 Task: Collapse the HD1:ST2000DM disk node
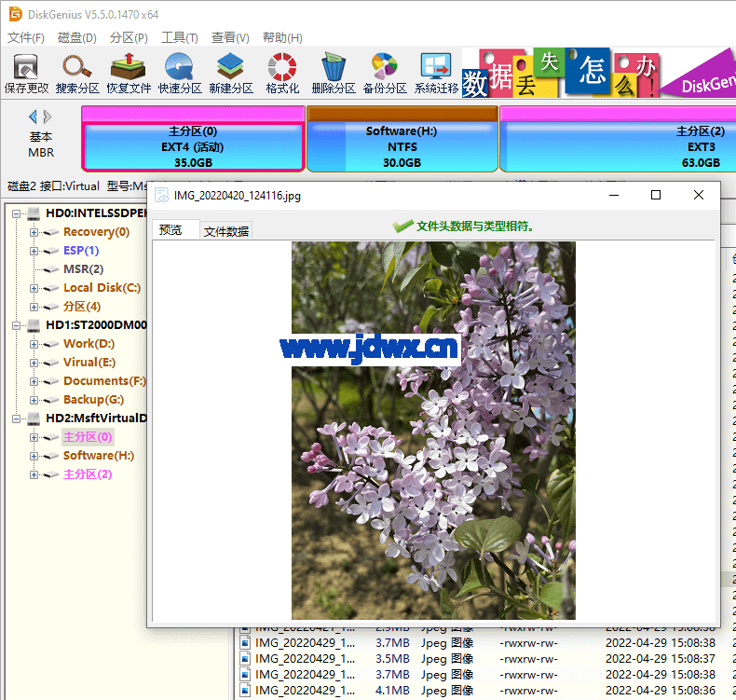(x=17, y=325)
